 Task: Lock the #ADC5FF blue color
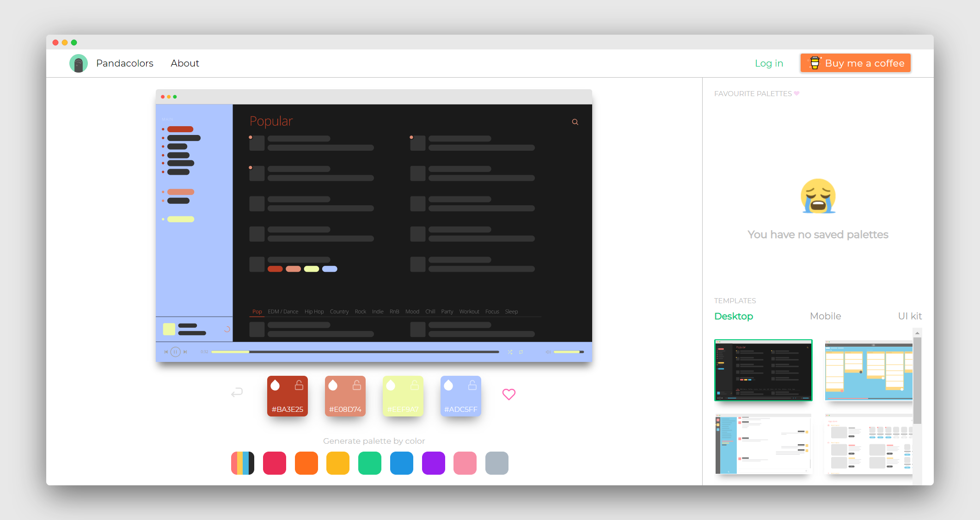pos(472,385)
